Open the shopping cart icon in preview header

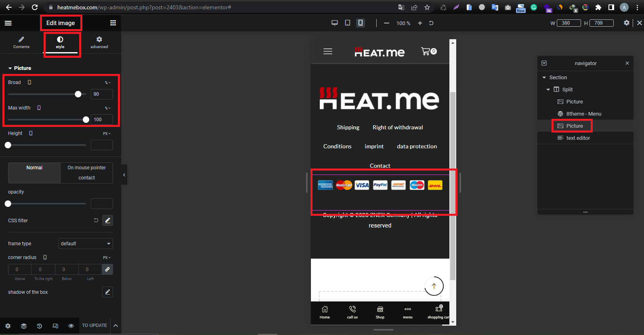tap(428, 51)
